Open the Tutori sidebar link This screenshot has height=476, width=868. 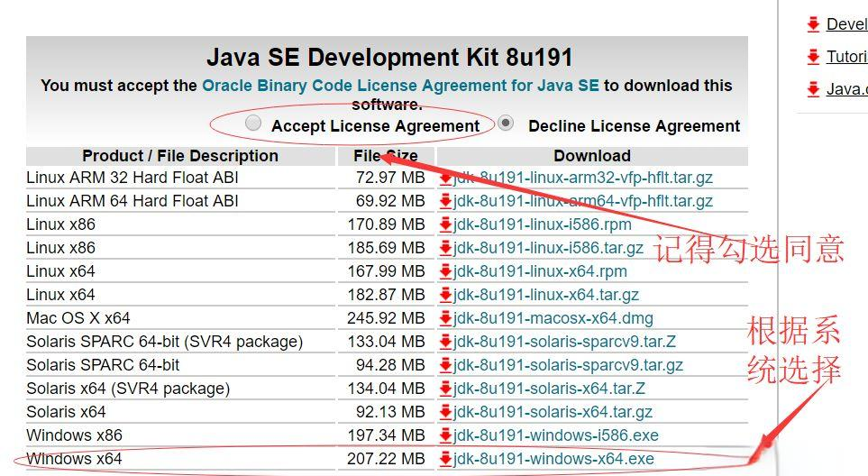click(847, 57)
